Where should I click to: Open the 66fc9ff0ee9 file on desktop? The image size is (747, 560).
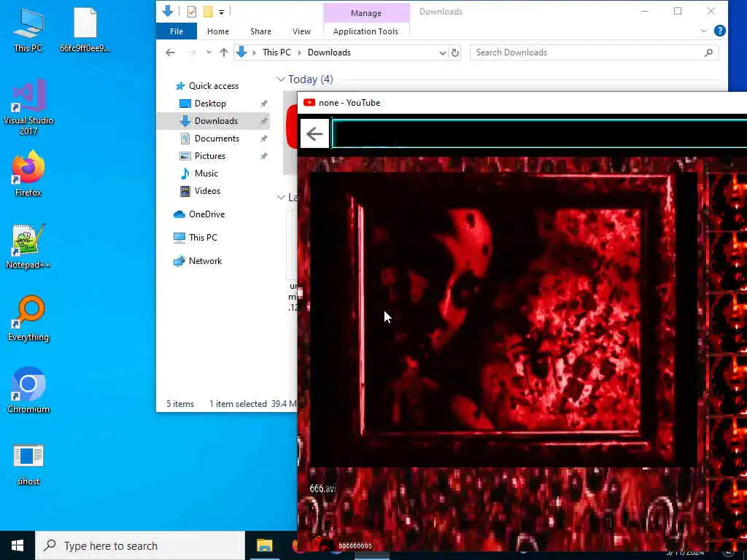point(85,29)
